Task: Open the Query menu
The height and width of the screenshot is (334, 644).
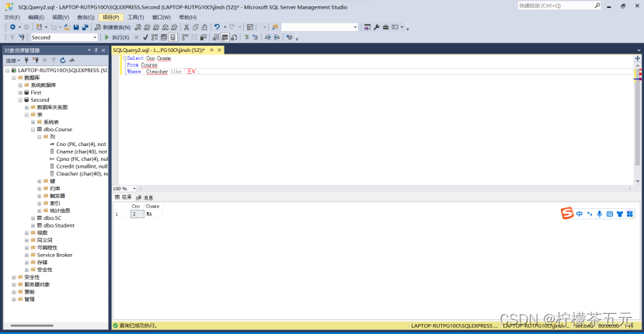Action: pyautogui.click(x=85, y=17)
